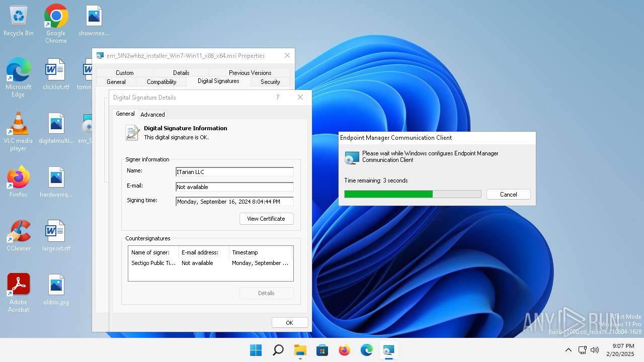Open the Custom tab in Properties window

[x=125, y=72]
